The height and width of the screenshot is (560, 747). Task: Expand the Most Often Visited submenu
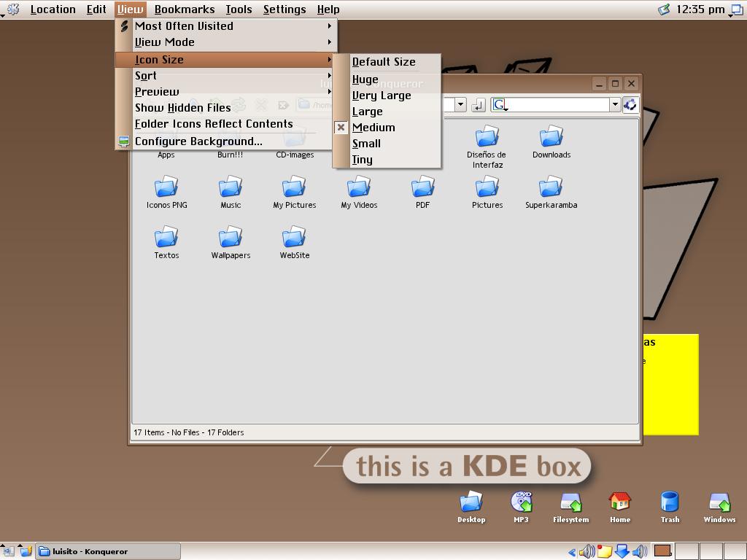tap(226, 26)
